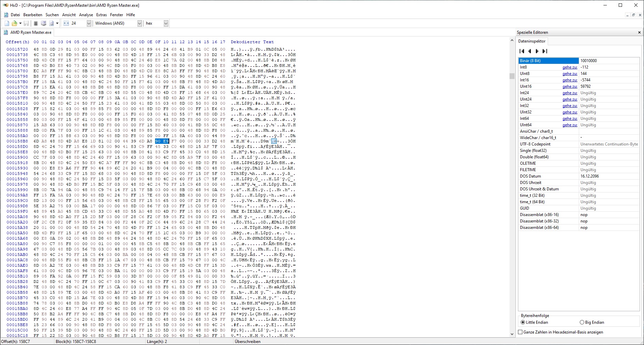Enable 'Ganze Zahlen in Hexadezimal-Basis anzeigen' checkbox
Viewport: 644px width, 345px height.
point(561,332)
